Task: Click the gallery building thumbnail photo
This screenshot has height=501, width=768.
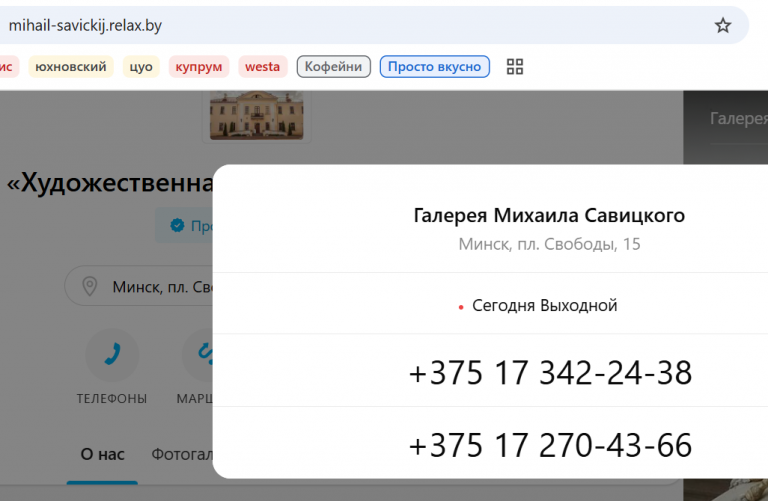Action: point(257,115)
